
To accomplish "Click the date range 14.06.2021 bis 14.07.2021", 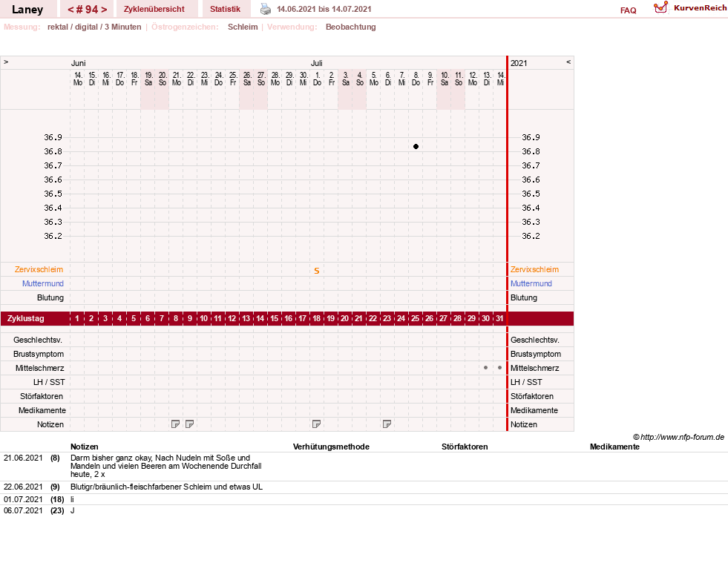I will pos(324,9).
